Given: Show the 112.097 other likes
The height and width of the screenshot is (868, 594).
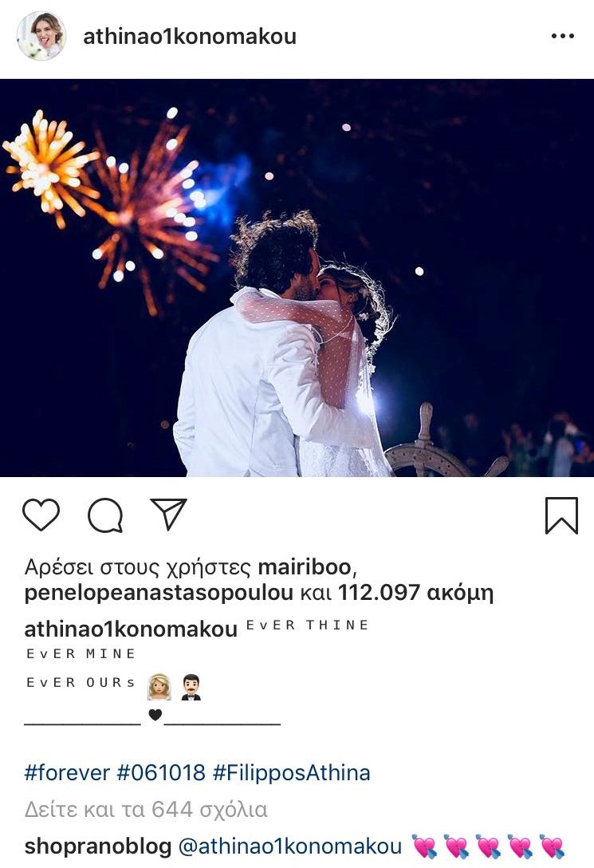Looking at the screenshot, I should pyautogui.click(x=415, y=593).
